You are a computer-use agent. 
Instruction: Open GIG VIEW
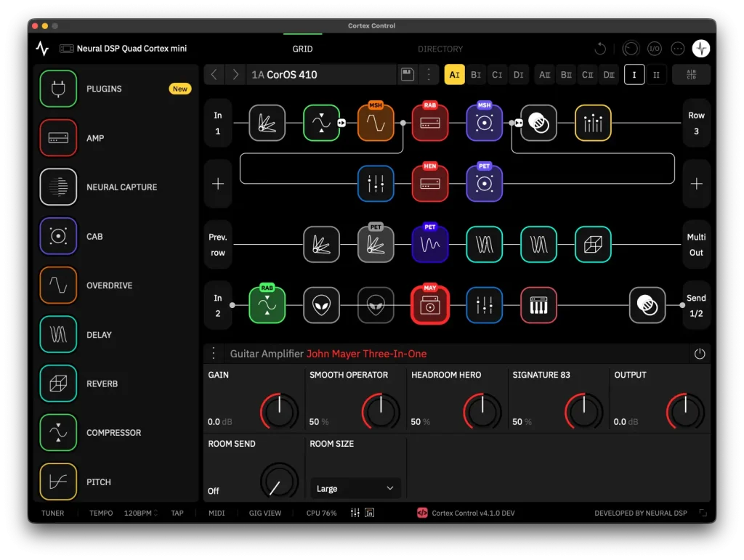[x=264, y=513]
